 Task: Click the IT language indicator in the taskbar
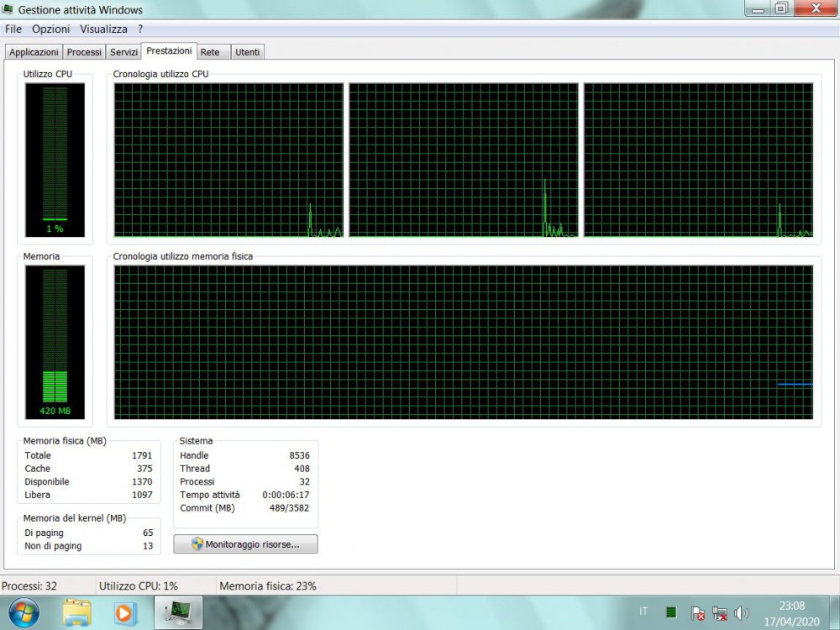643,612
